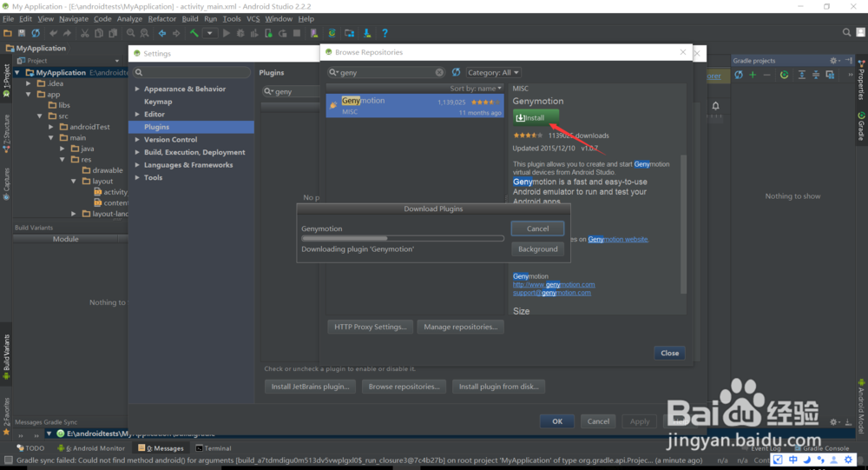868x470 pixels.
Task: Switch to the Android Monitor tab
Action: click(x=91, y=447)
